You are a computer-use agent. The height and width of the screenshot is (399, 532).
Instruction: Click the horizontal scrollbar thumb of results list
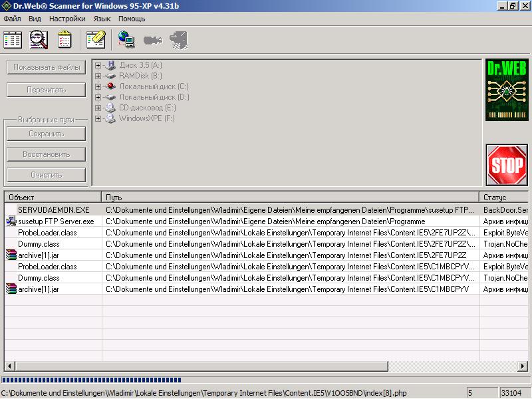[201, 366]
